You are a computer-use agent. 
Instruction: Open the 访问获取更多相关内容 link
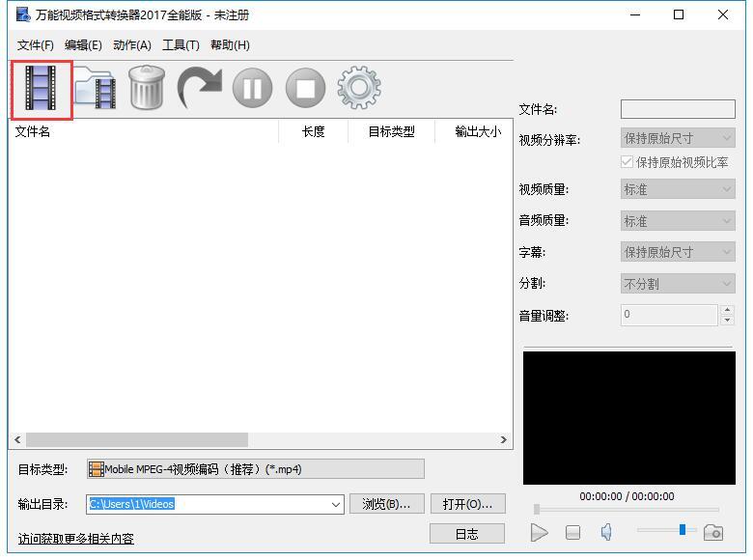click(76, 539)
